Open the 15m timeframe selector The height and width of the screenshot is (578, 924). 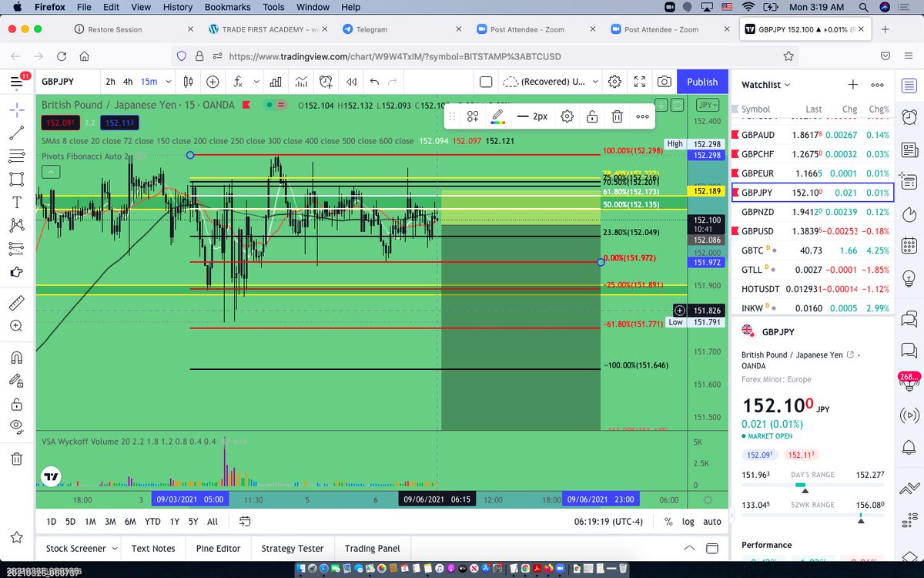pyautogui.click(x=155, y=82)
